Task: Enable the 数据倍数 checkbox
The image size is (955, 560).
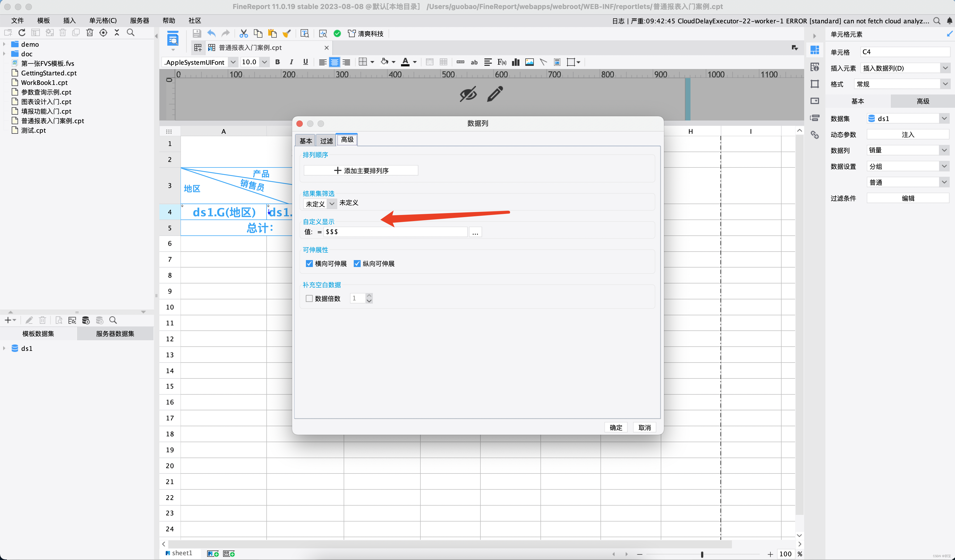Action: [309, 298]
